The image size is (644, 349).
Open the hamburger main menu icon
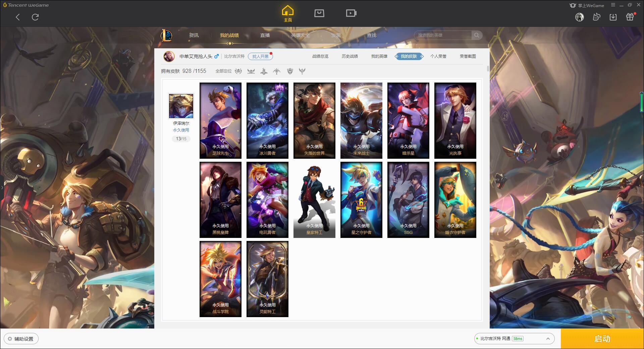click(613, 5)
